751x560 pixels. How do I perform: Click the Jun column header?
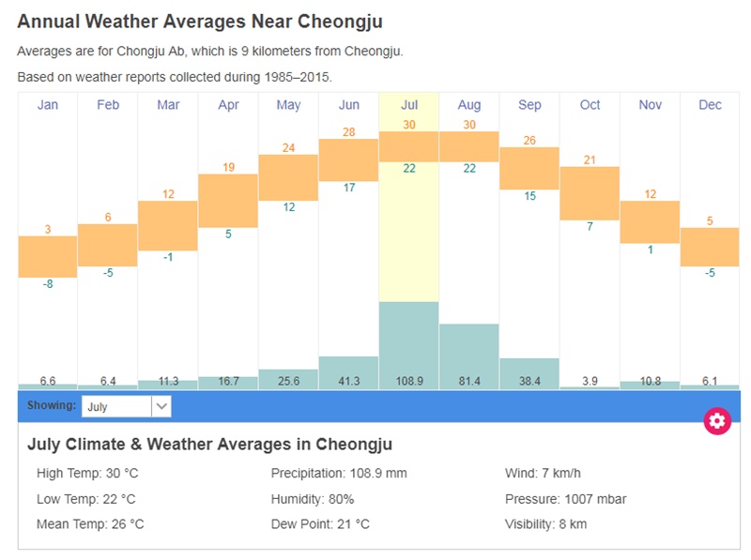[x=348, y=105]
